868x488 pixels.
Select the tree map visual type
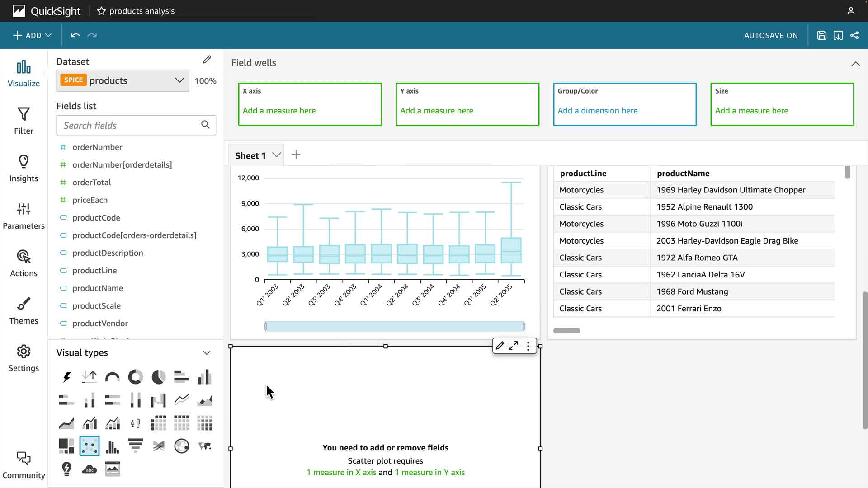click(66, 446)
